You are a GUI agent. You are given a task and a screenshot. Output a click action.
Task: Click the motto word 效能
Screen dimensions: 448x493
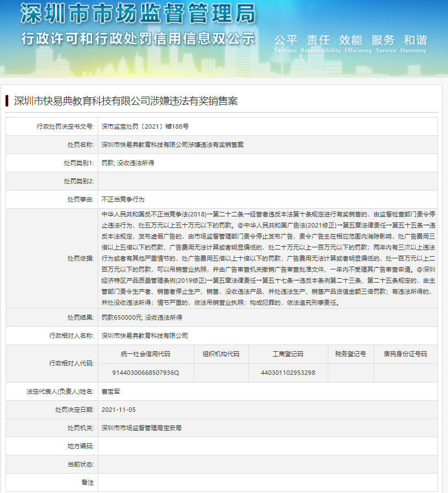pyautogui.click(x=350, y=40)
